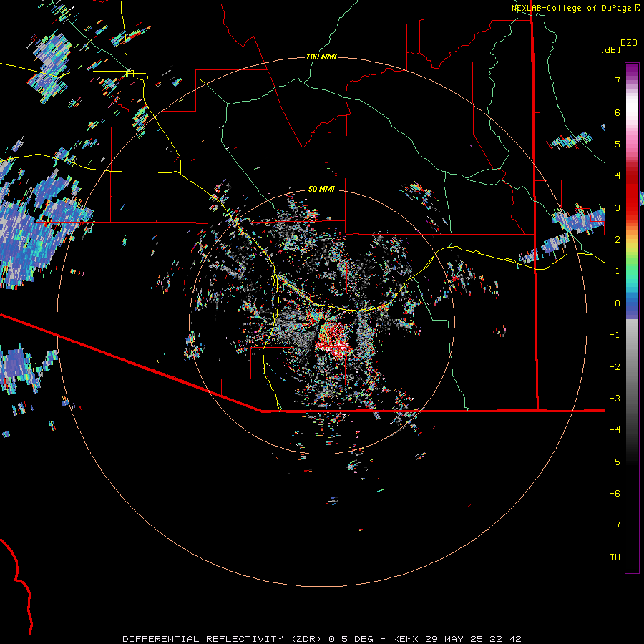Screen dimensions: 644x644
Task: Click the 50 NMI range ring label
Action: click(321, 189)
